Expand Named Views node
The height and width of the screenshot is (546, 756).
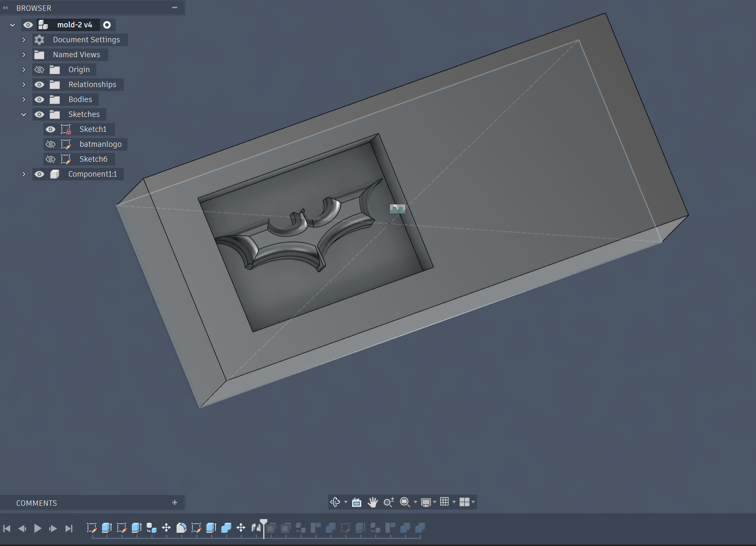(24, 55)
